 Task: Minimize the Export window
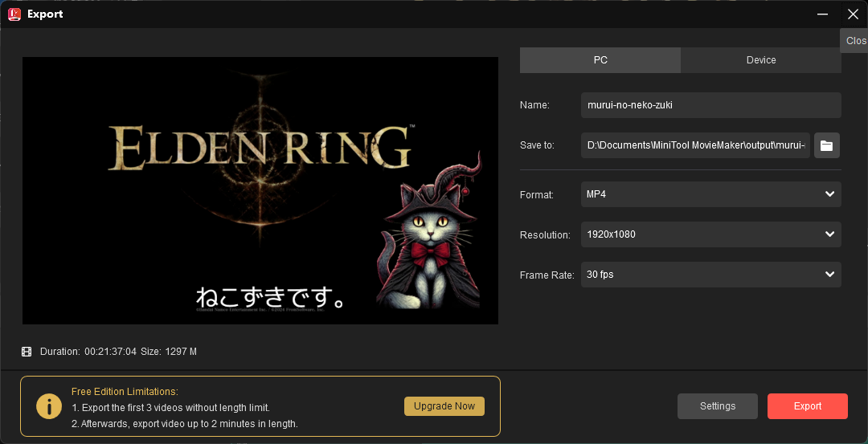click(823, 14)
